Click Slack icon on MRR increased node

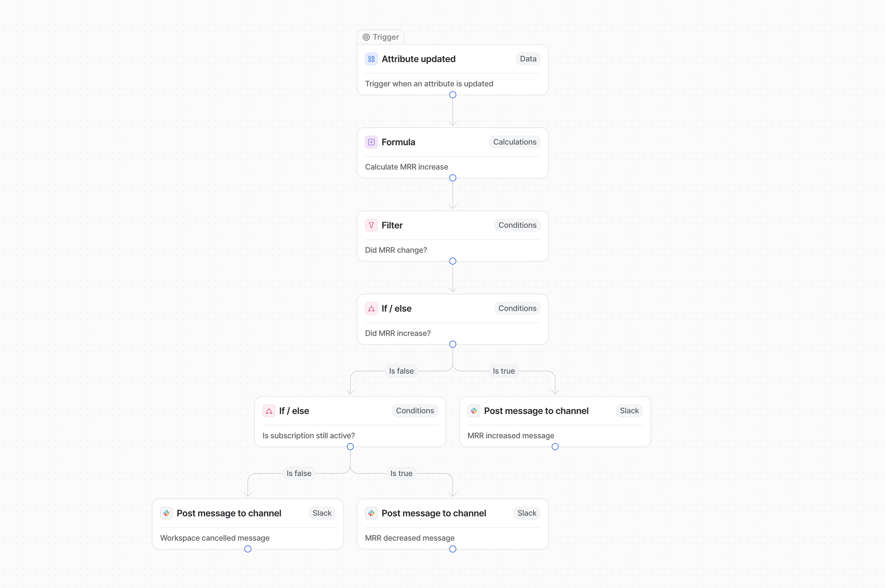pyautogui.click(x=474, y=411)
